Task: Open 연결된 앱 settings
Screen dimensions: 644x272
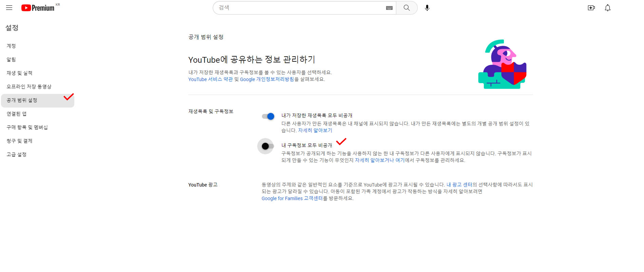Action: tap(37, 114)
